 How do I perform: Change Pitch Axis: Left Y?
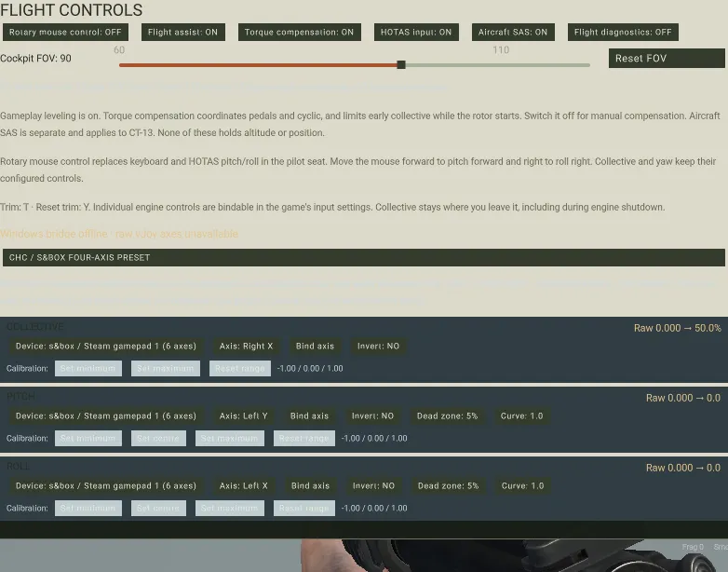tap(243, 415)
